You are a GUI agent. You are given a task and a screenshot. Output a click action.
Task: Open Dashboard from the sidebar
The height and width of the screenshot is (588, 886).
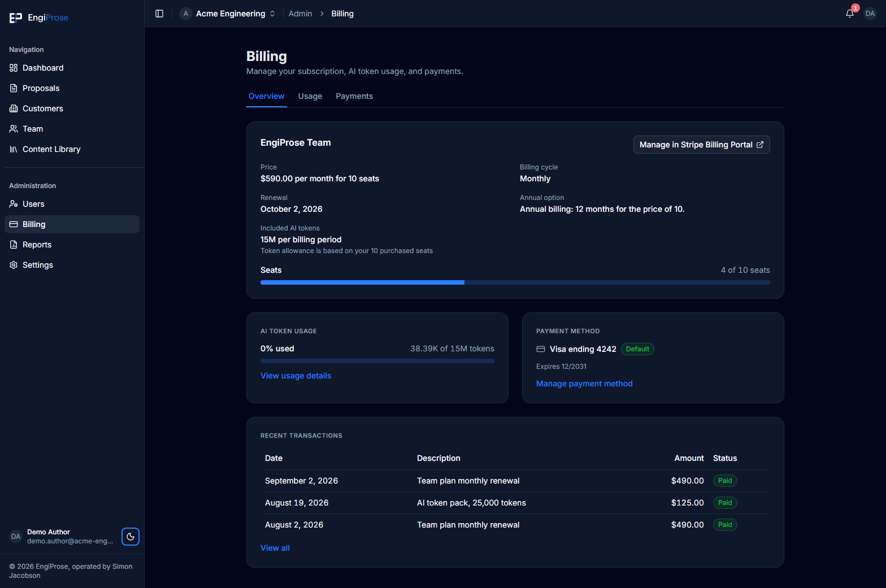(x=72, y=68)
